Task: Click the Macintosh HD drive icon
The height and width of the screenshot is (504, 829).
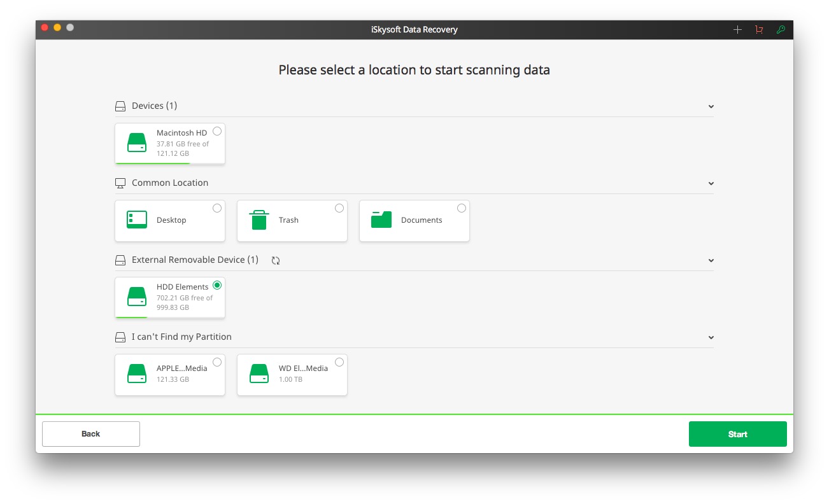Action: point(137,143)
